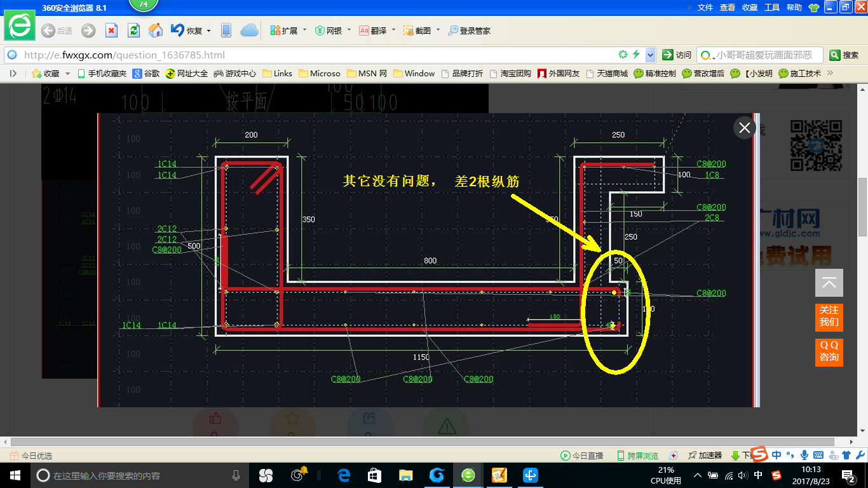
Task: Open the 恢复 dropdown arrow
Action: tap(208, 30)
